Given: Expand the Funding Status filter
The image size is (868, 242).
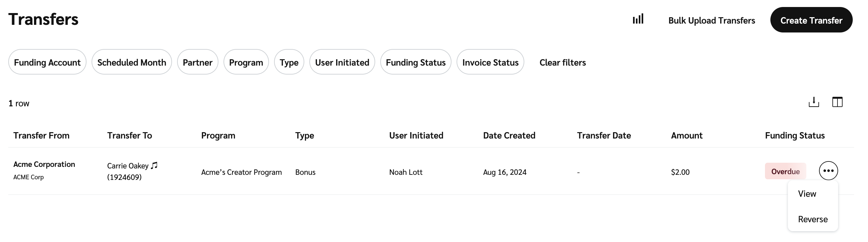Looking at the screenshot, I should point(416,62).
